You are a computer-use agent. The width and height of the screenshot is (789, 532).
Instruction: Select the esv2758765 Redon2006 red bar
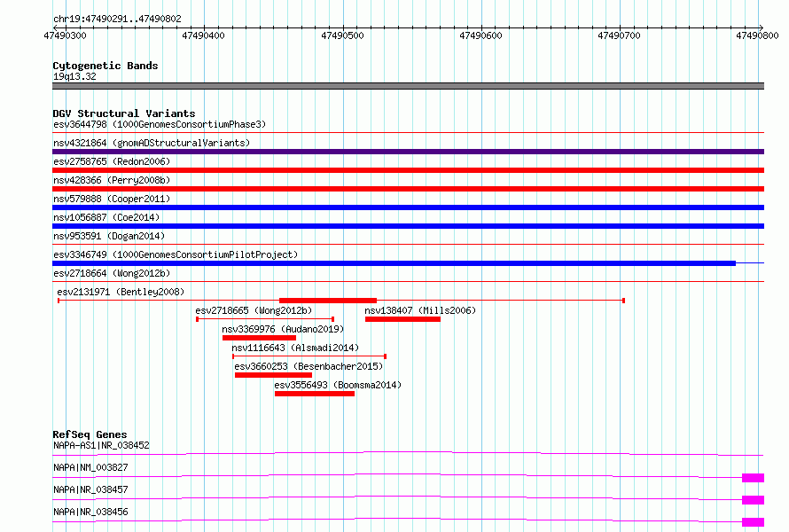tap(408, 170)
